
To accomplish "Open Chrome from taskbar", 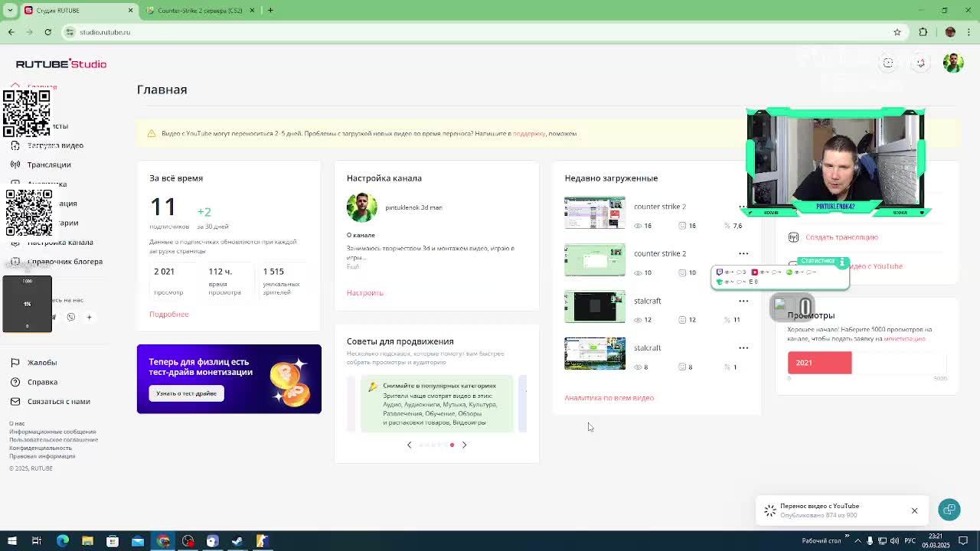I will point(163,541).
